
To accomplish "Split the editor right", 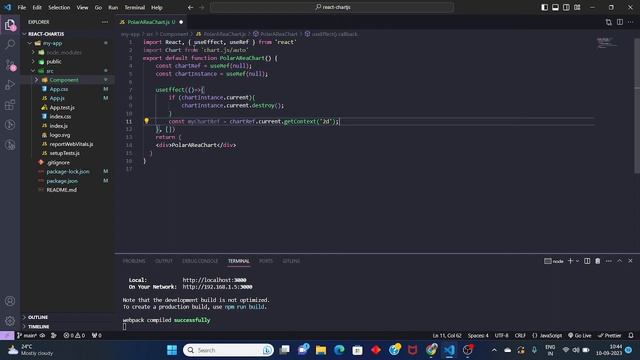I will click(x=620, y=22).
